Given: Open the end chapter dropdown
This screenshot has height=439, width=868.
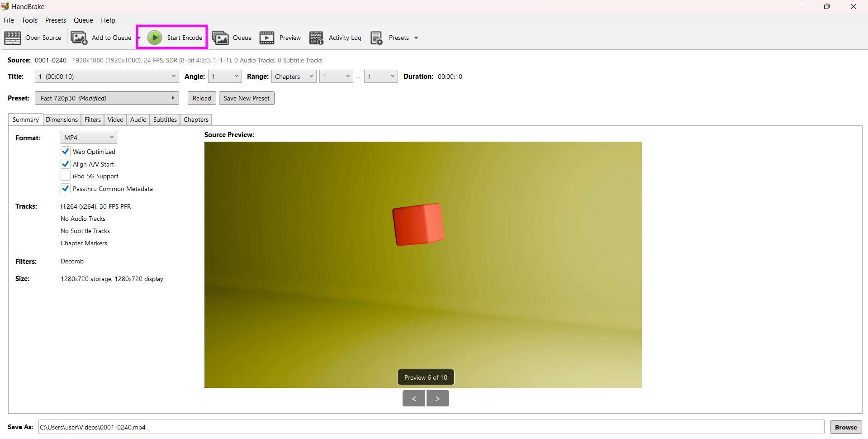Looking at the screenshot, I should click(x=381, y=76).
